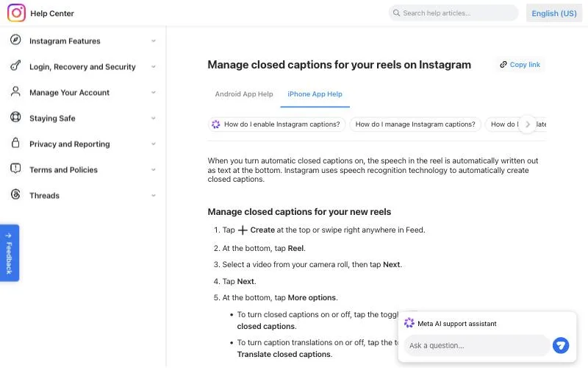
Task: Click the plus Create icon in step 1
Action: (243, 230)
